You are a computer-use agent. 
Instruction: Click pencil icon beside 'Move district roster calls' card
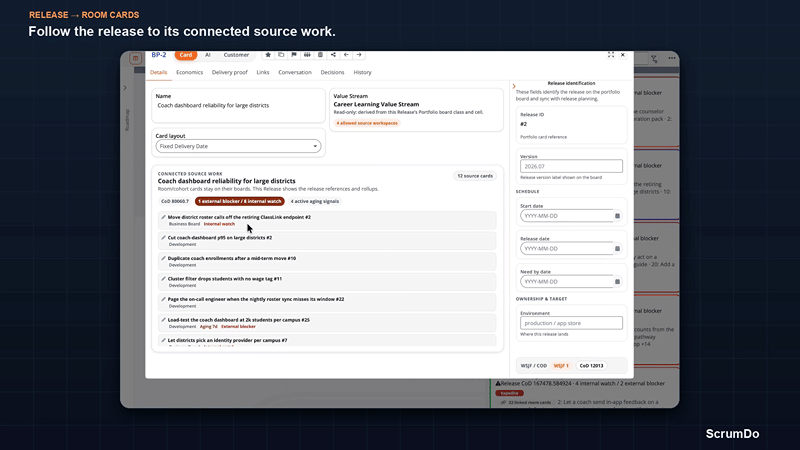[x=163, y=217]
